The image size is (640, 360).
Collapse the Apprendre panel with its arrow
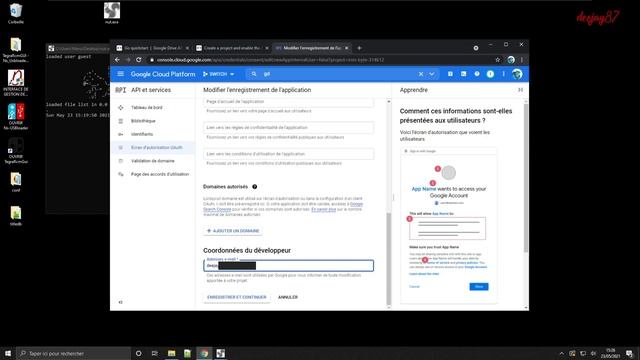pyautogui.click(x=520, y=90)
